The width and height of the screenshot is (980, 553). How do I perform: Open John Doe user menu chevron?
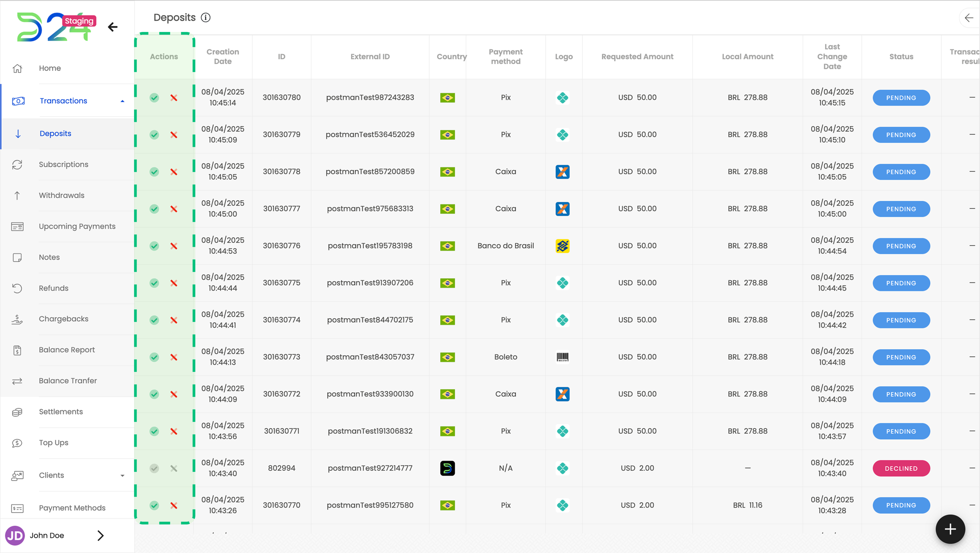point(100,536)
